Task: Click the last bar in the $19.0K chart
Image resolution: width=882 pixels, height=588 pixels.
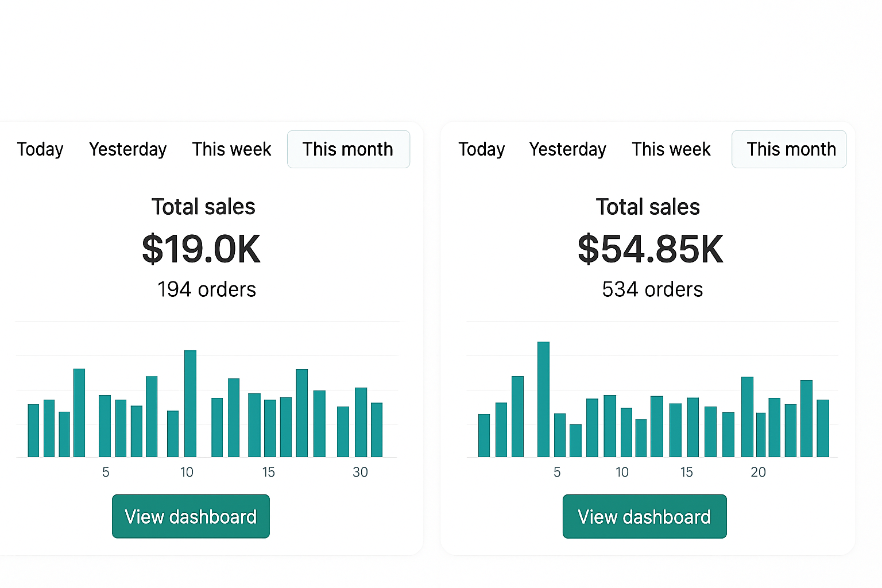Action: (x=377, y=430)
